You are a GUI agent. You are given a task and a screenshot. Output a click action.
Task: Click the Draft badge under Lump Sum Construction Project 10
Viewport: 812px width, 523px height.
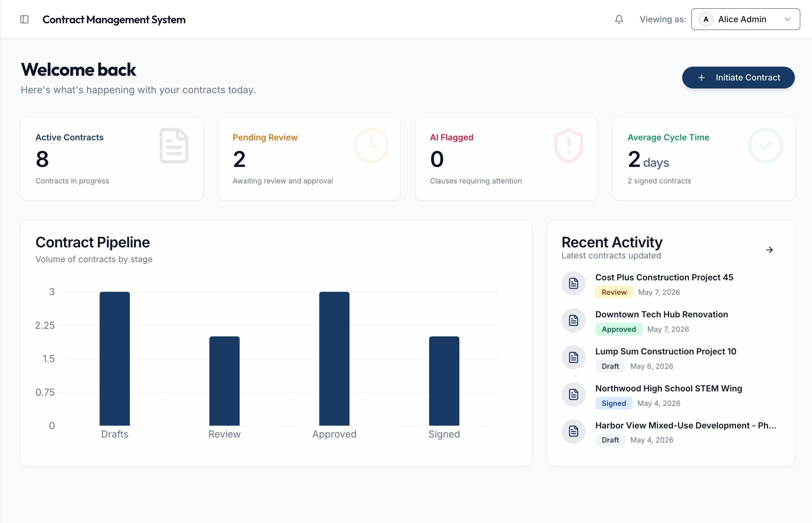(610, 367)
